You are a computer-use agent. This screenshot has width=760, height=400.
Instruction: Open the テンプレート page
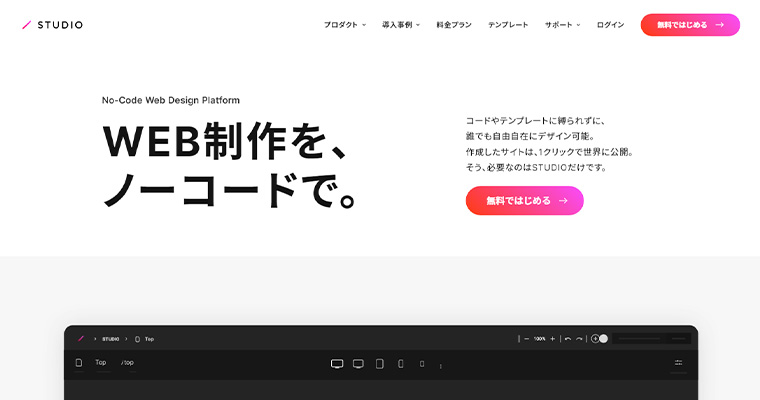pos(508,25)
